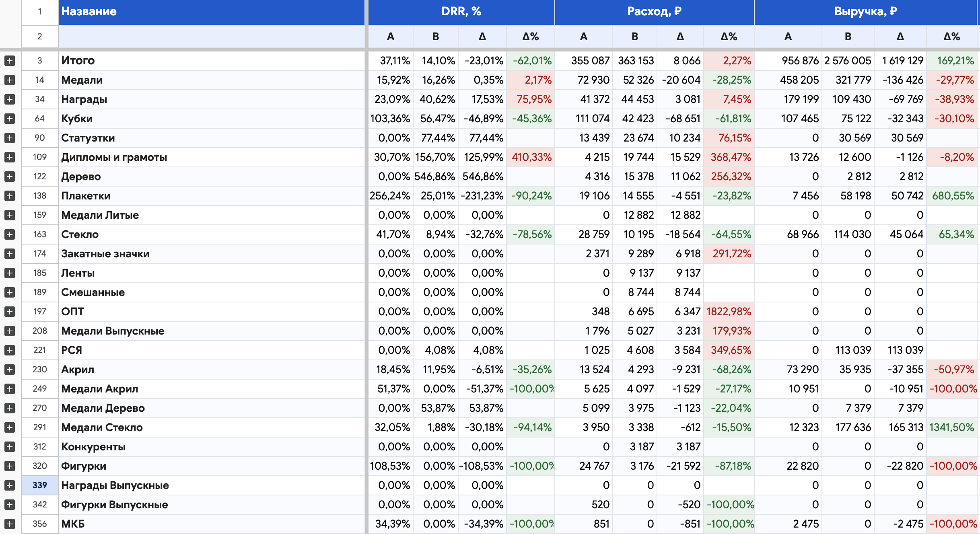Screen dimensions: 980x534
Task: Click the DRR, % header cell
Action: point(461,12)
